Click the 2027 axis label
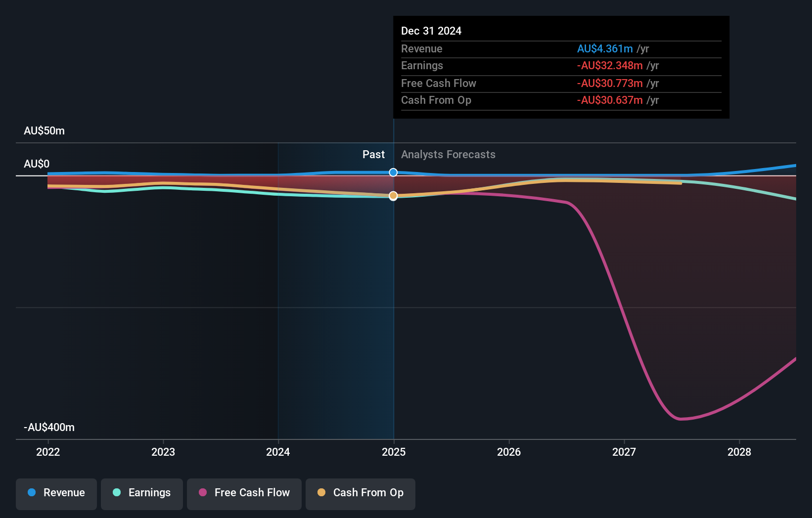The height and width of the screenshot is (518, 812). [624, 452]
